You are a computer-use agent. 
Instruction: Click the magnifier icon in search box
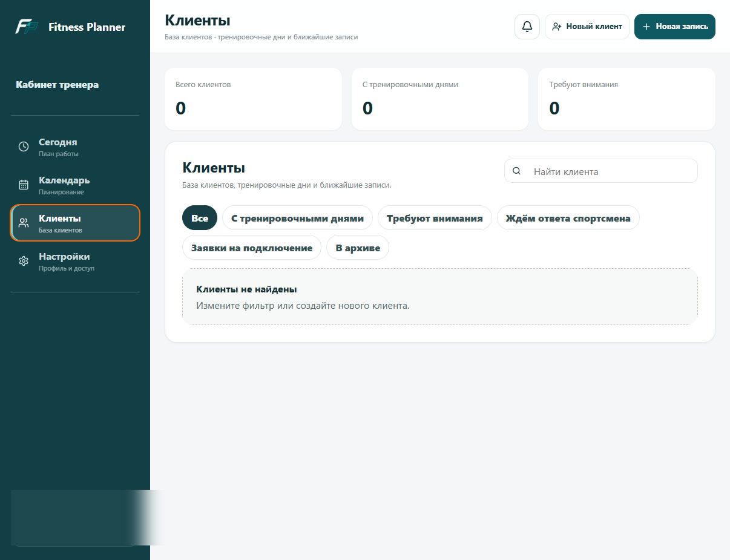point(516,171)
